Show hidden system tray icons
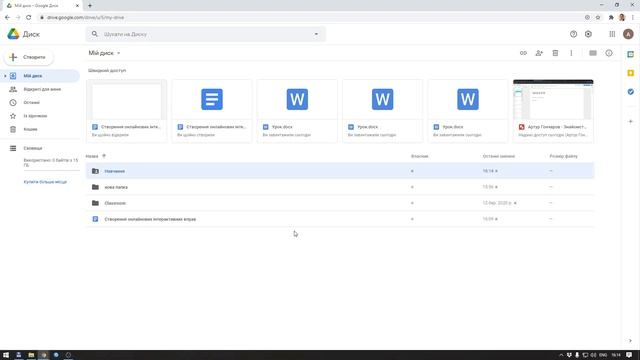The width and height of the screenshot is (640, 360). click(561, 355)
